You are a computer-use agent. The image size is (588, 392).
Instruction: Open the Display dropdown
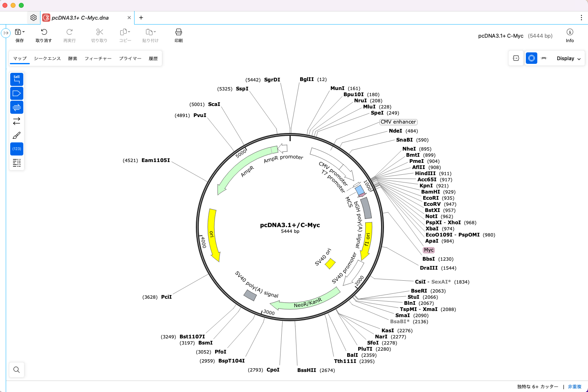(x=568, y=58)
